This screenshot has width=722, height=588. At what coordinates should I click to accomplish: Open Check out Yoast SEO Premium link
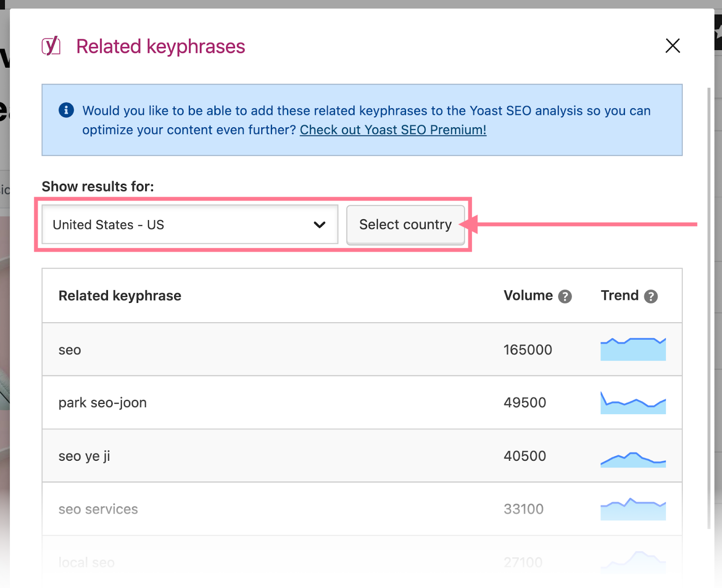[393, 130]
